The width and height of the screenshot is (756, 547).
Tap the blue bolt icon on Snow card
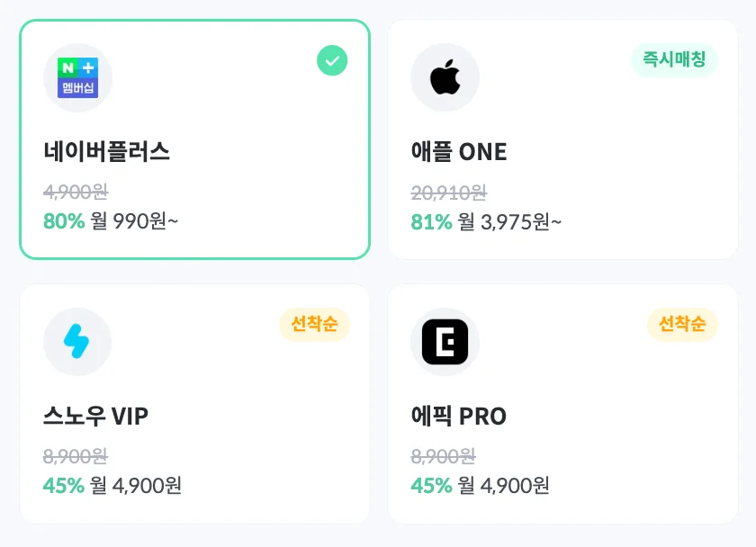pyautogui.click(x=77, y=342)
